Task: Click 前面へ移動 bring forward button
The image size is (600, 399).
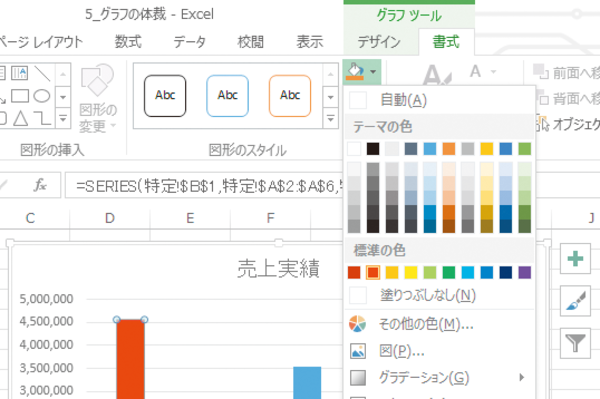Action: 566,73
